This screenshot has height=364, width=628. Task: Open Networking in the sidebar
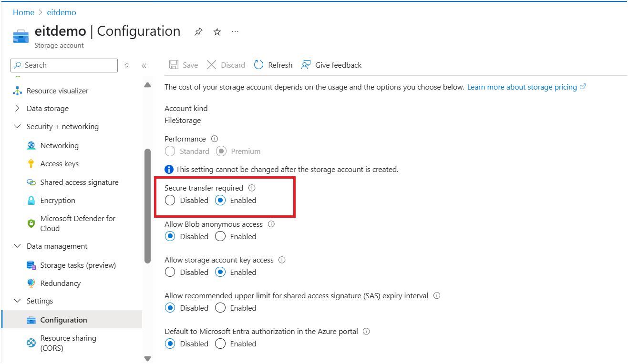point(60,146)
